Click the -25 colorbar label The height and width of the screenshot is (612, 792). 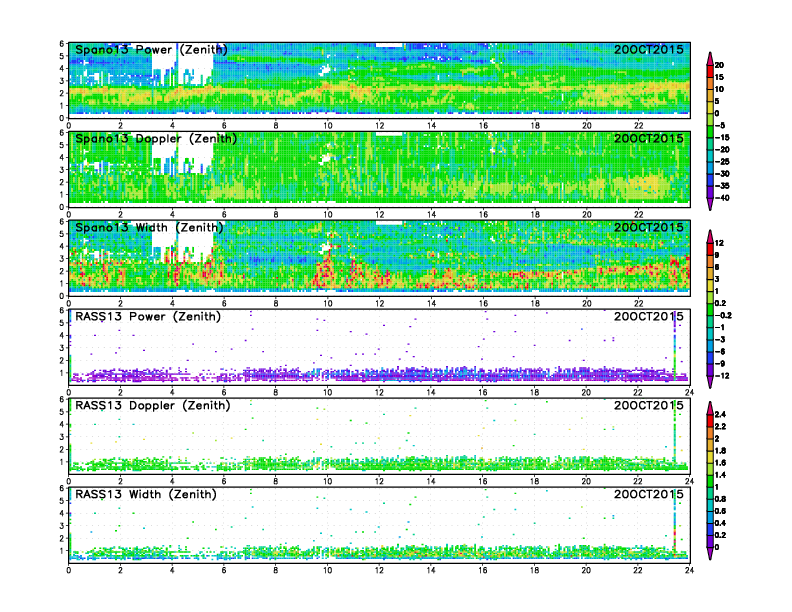(722, 162)
